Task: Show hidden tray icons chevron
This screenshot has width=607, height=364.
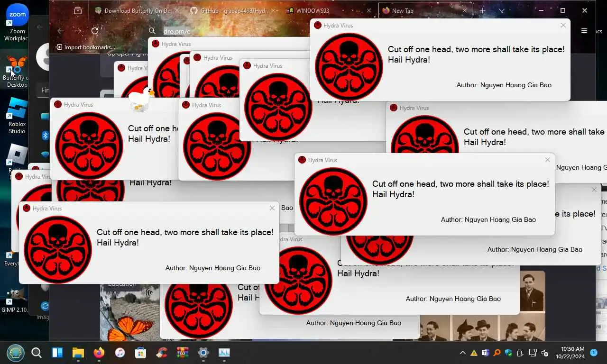Action: [462, 353]
